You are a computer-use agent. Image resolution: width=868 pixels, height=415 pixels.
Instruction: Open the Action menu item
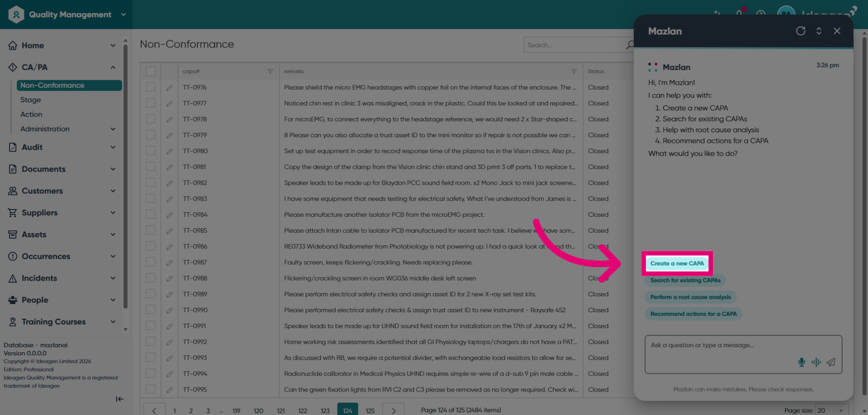click(31, 114)
